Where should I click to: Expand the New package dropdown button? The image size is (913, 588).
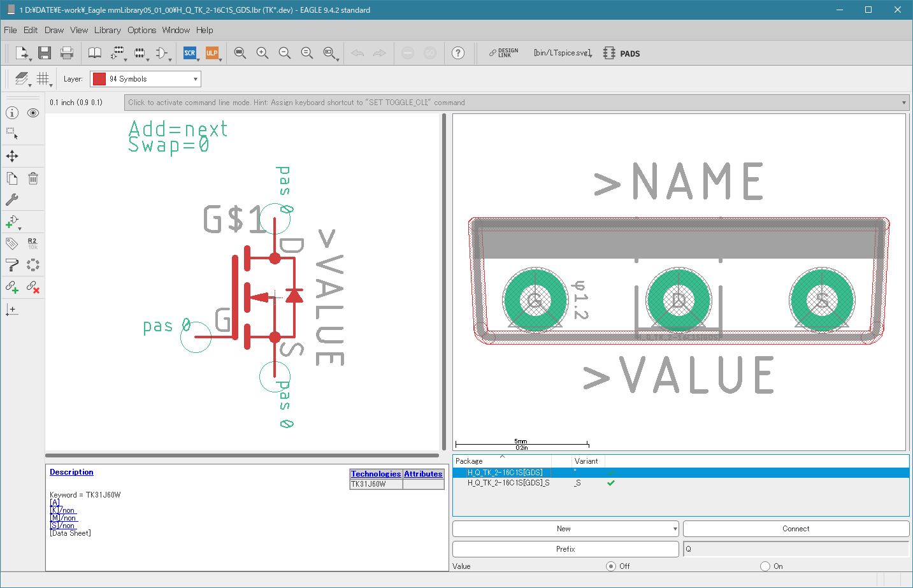point(675,529)
